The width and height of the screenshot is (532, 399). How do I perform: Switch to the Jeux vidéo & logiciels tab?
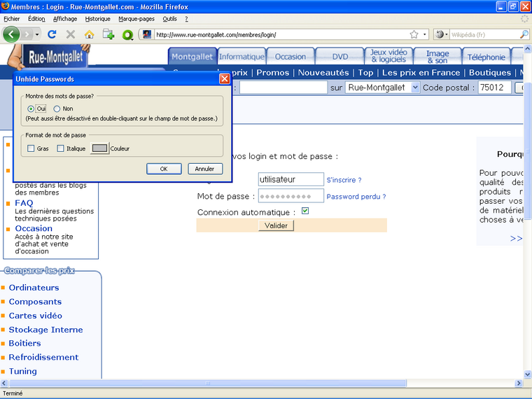(388, 56)
